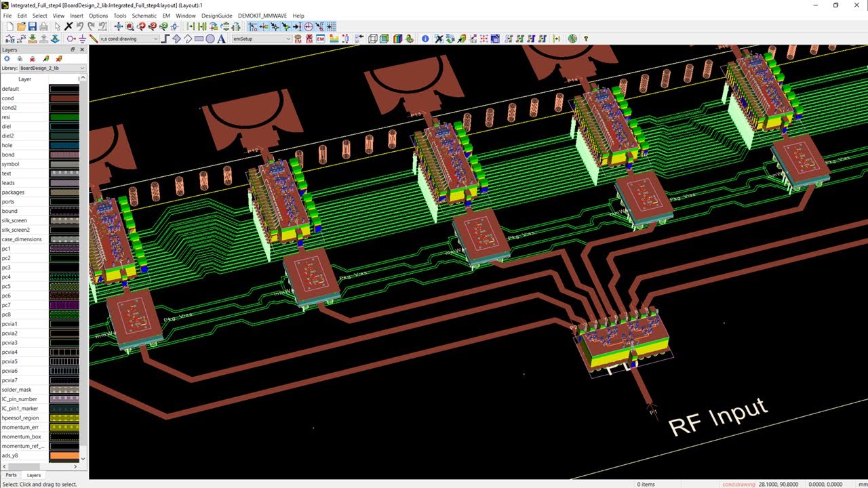Screen dimensions: 868x488
Task: Insert a ground symbol
Action: click(82, 39)
